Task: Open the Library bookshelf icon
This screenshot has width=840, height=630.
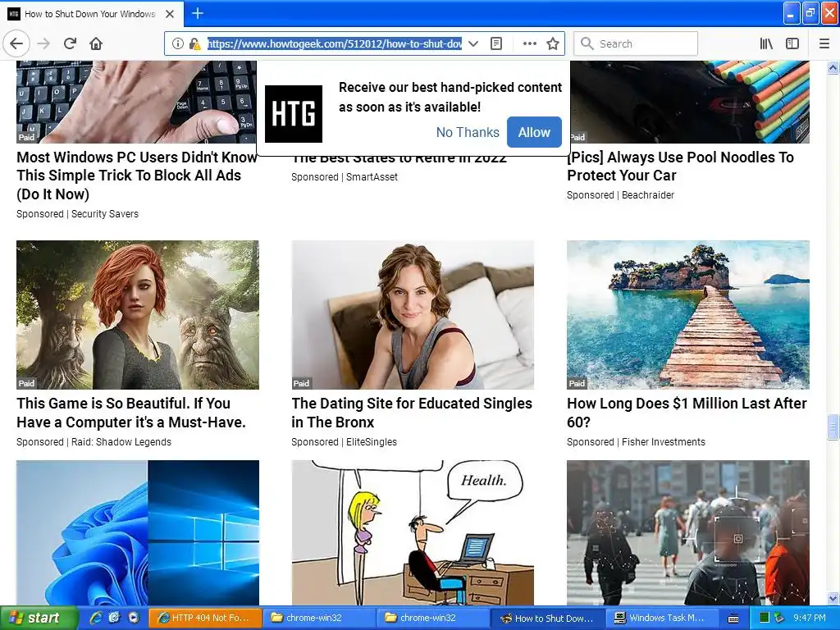Action: [x=767, y=43]
